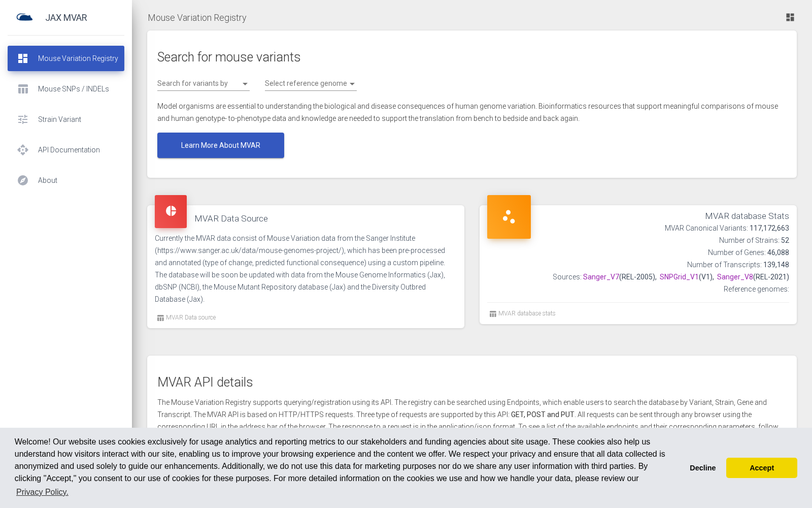Screen dimensions: 812x508
Task: Click the orange bubble chart stats icon
Action: coord(509,217)
